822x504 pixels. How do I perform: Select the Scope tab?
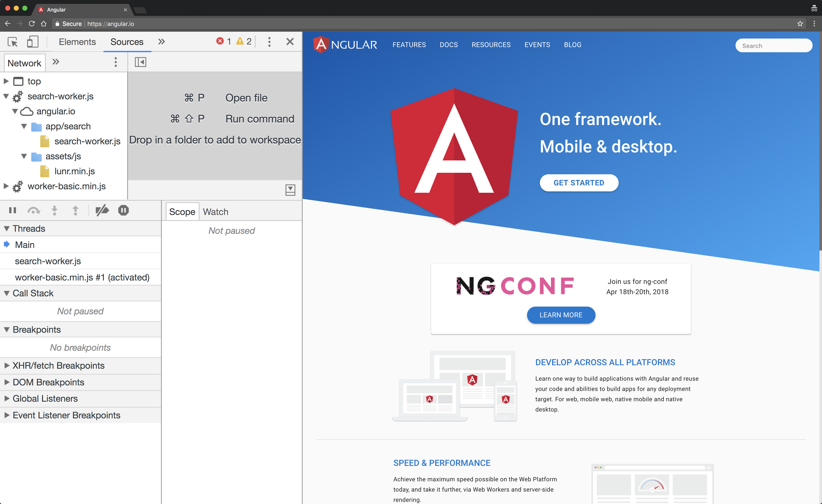click(x=182, y=212)
